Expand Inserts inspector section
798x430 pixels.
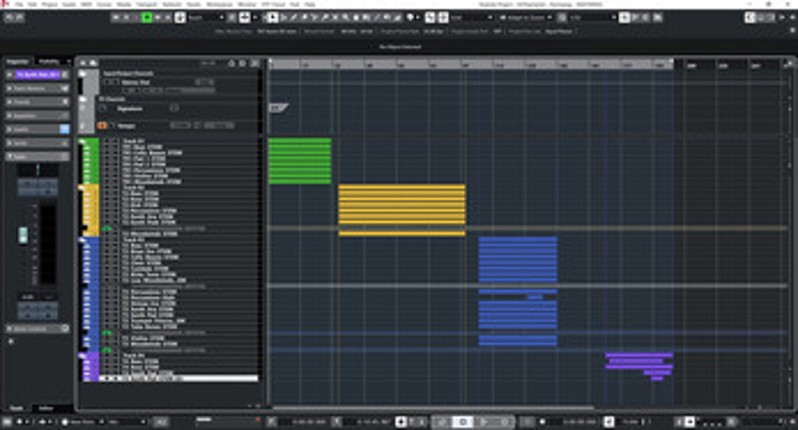(38, 129)
